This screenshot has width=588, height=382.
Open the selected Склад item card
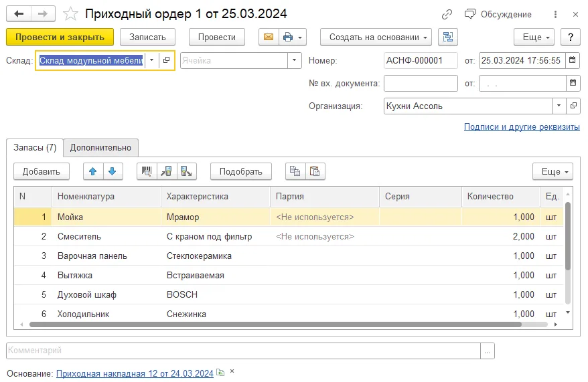167,60
